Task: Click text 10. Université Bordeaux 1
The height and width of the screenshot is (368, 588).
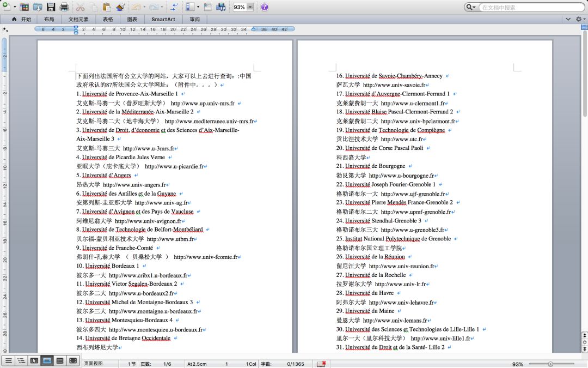Action: [108, 266]
